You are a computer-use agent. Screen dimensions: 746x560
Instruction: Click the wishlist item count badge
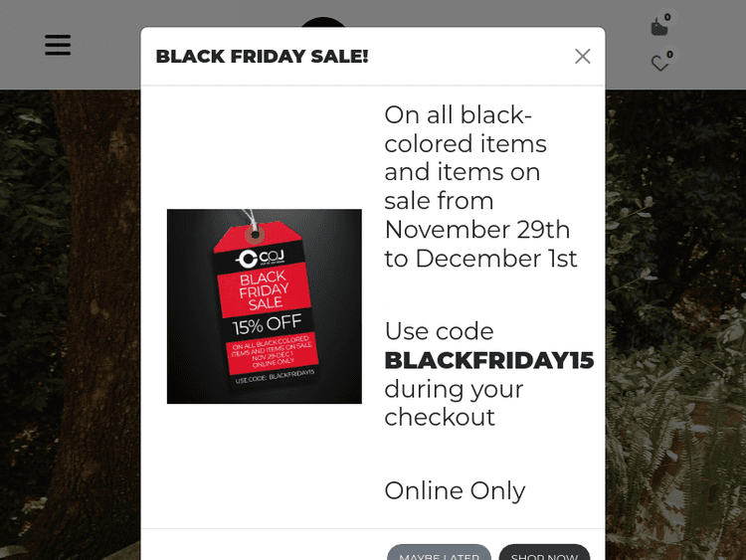click(669, 55)
